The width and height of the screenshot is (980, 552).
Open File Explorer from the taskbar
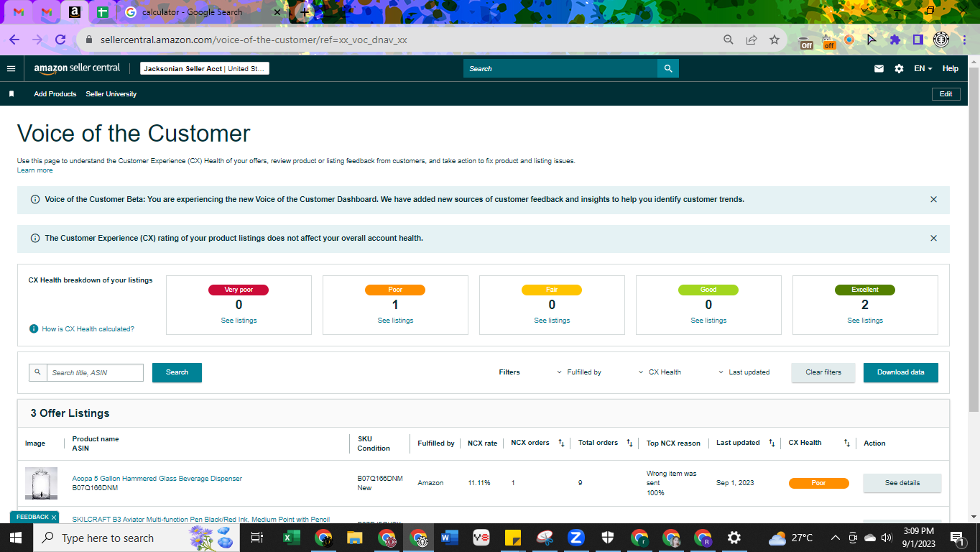(355, 538)
